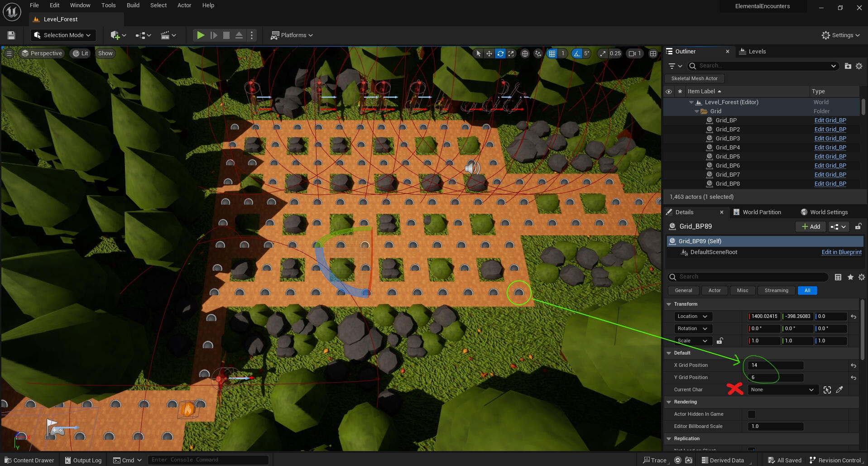Open the Build menu
This screenshot has height=466, width=868.
133,5
